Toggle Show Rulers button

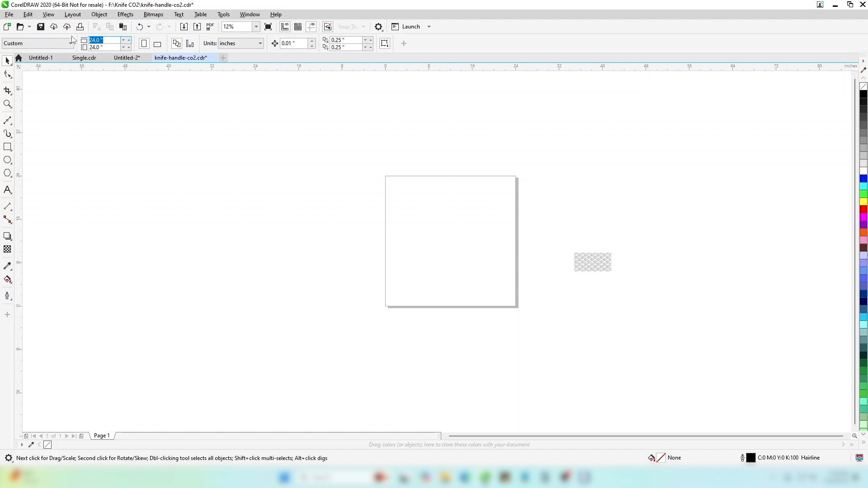(x=285, y=27)
